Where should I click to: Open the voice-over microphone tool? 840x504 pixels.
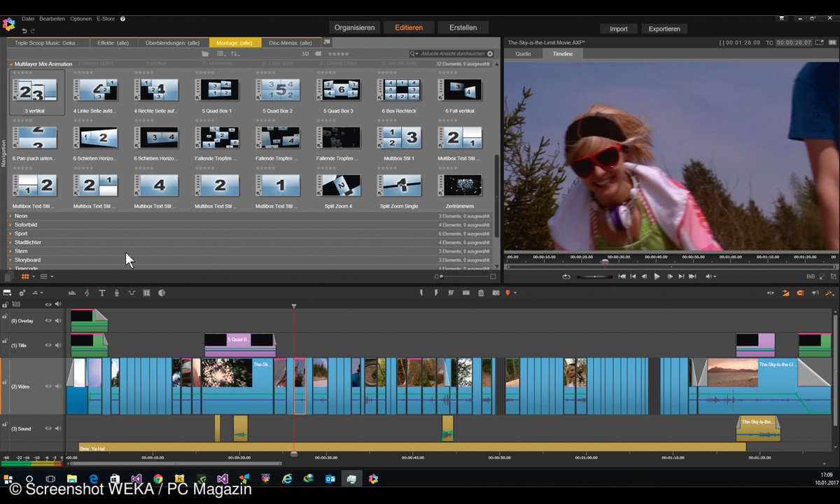[116, 293]
